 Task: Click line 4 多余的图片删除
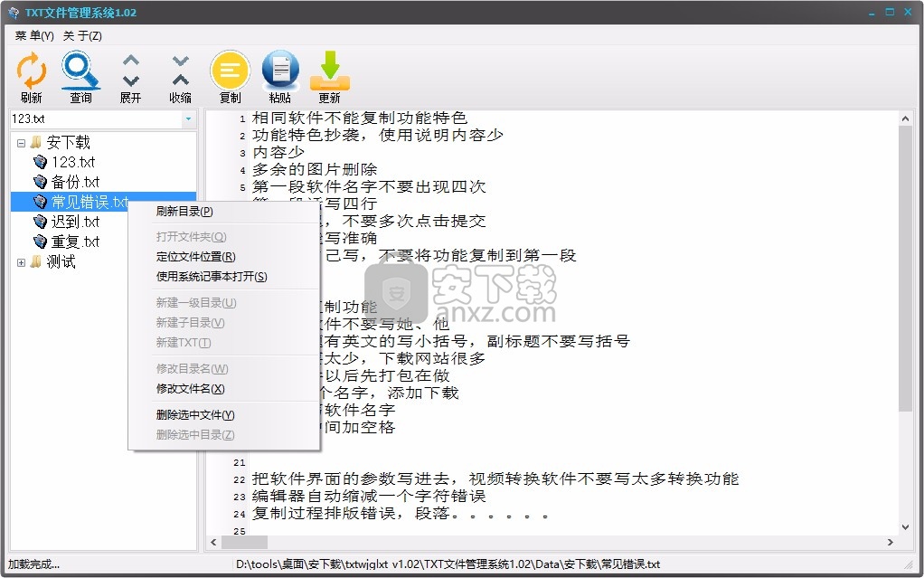coord(315,170)
